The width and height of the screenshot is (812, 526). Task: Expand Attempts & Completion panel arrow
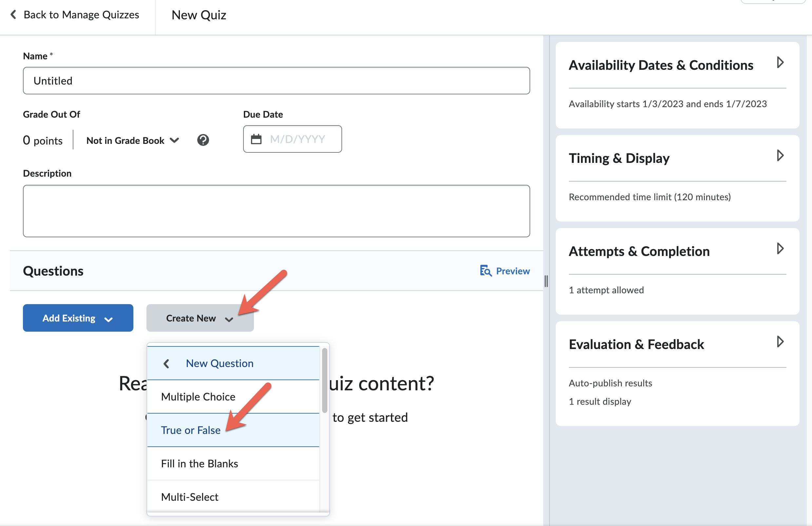coord(781,249)
